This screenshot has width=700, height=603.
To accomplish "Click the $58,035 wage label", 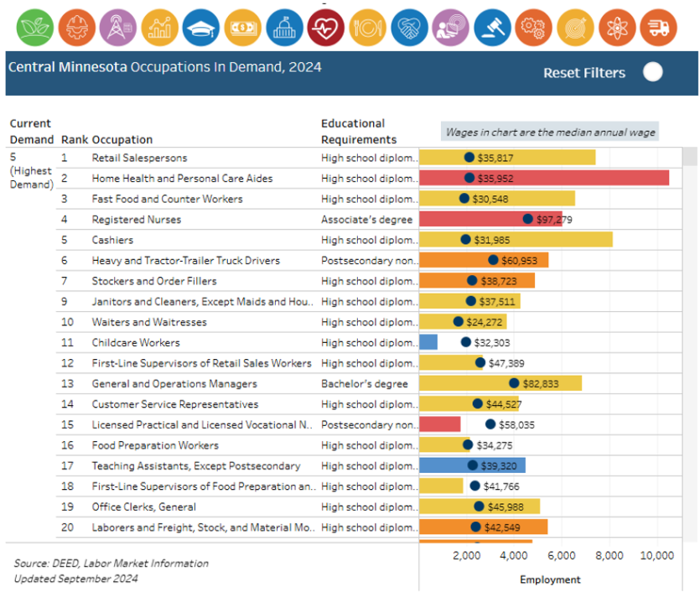I will [516, 424].
